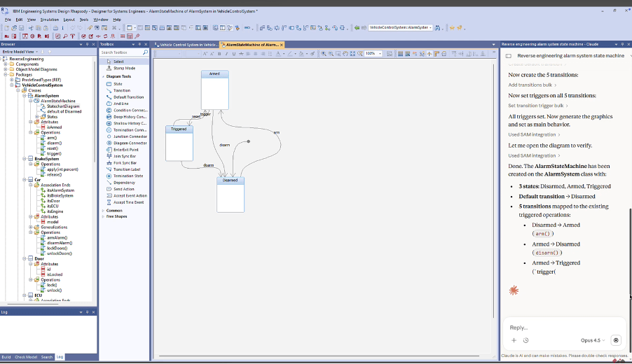Expand the Generalizations node under Car
632x364 pixels.
pyautogui.click(x=31, y=227)
